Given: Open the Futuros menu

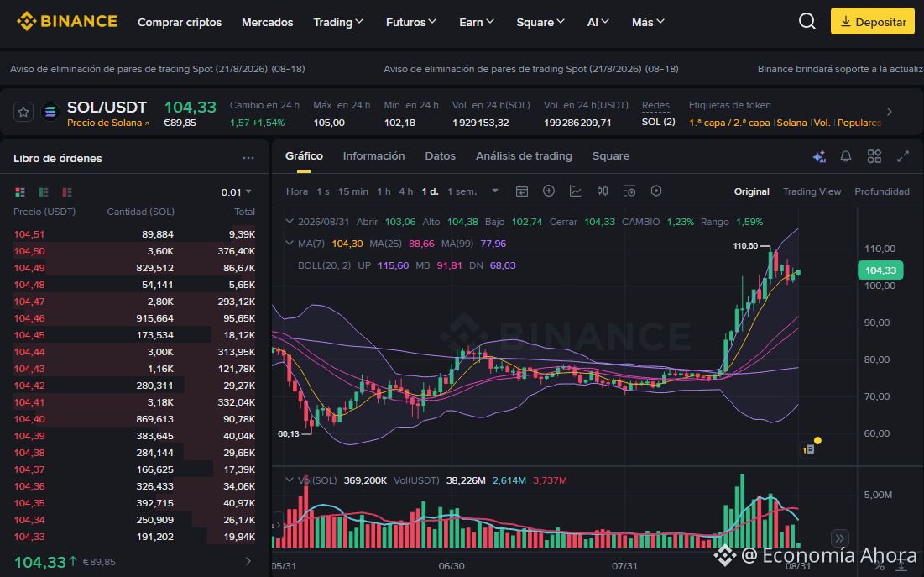Looking at the screenshot, I should pyautogui.click(x=410, y=23).
